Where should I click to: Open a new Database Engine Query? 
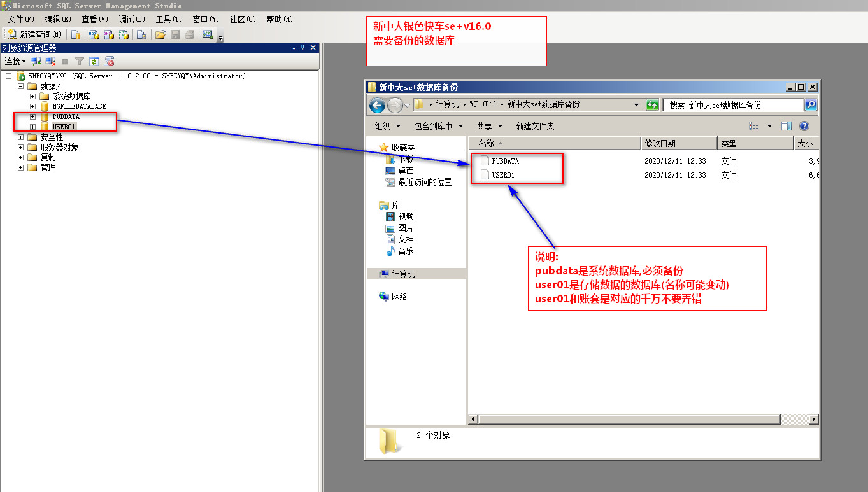coord(76,34)
